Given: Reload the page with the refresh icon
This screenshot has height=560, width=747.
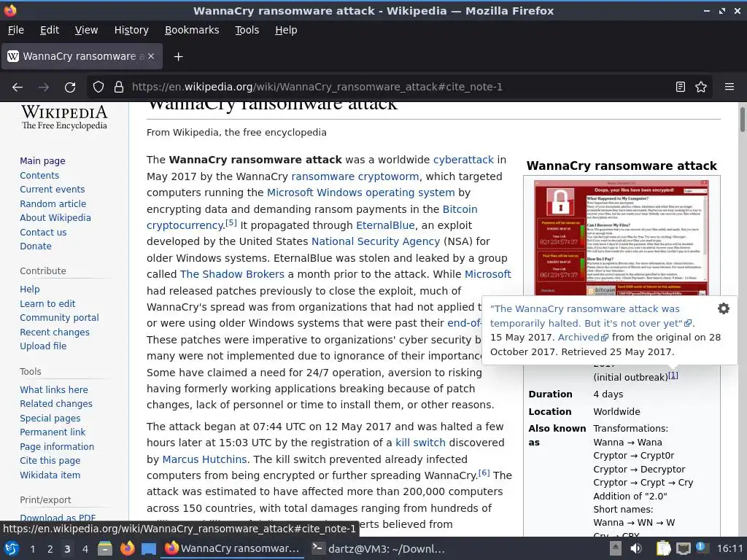Looking at the screenshot, I should [70, 87].
